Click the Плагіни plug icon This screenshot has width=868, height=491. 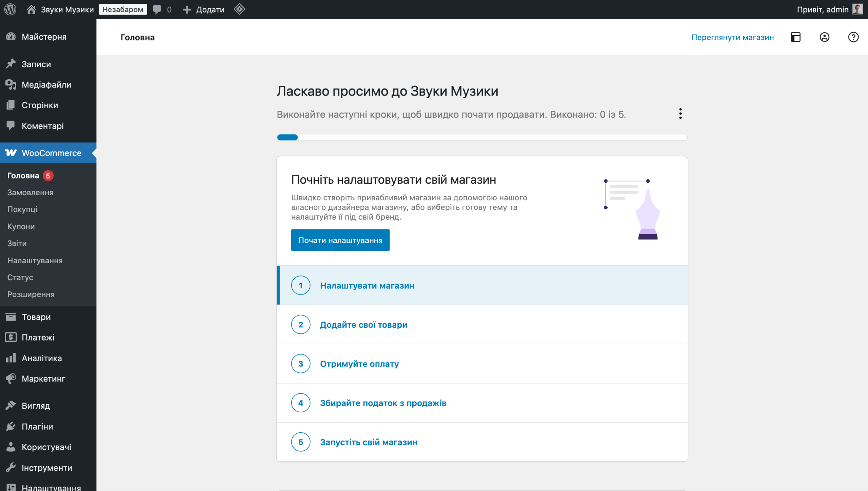point(11,426)
